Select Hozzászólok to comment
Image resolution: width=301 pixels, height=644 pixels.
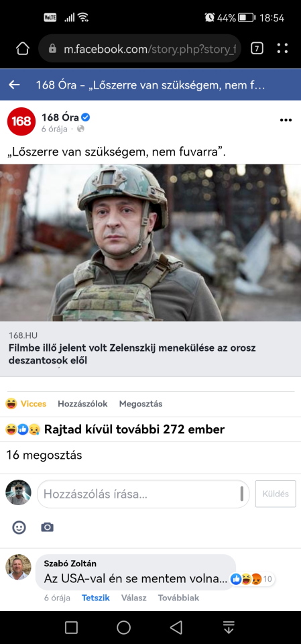pos(82,404)
